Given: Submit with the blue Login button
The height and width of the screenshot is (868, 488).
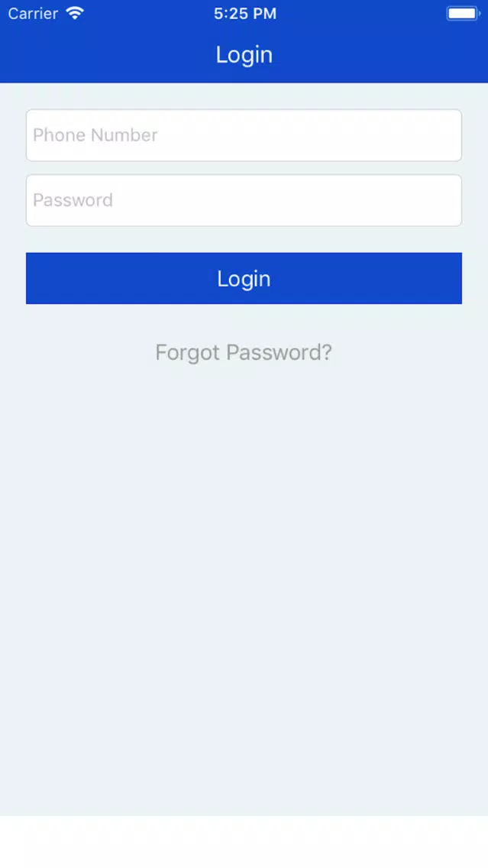Looking at the screenshot, I should click(244, 278).
